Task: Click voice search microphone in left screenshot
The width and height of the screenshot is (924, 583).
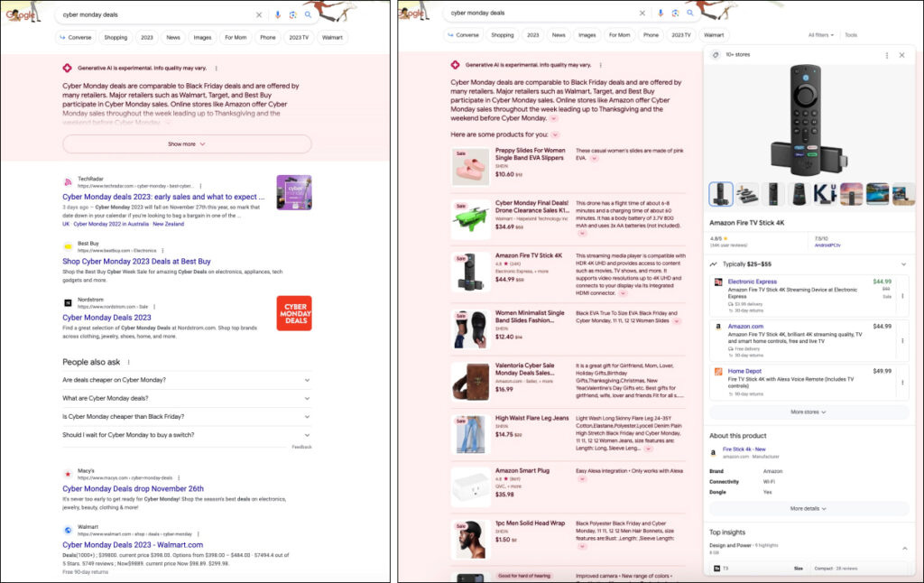Action: 278,14
